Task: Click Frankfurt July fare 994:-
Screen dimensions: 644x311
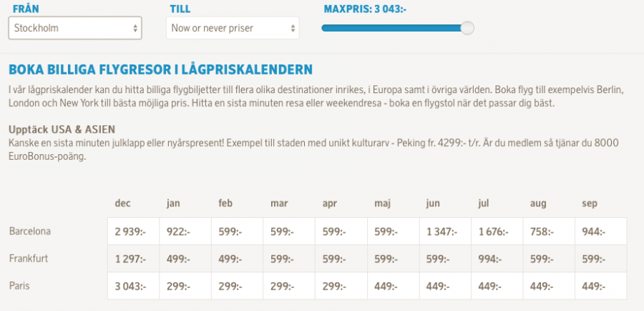Action: pyautogui.click(x=490, y=259)
